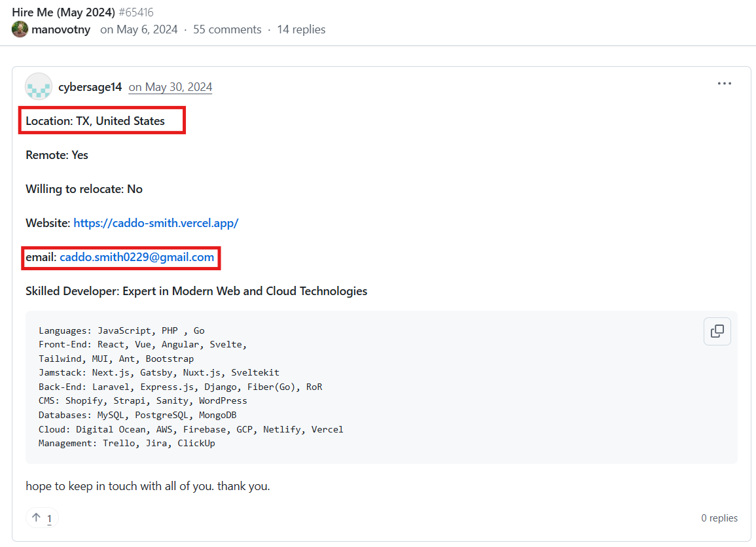Screen dimensions: 756x547
Task: Click the Location: TX, United States line
Action: click(96, 121)
